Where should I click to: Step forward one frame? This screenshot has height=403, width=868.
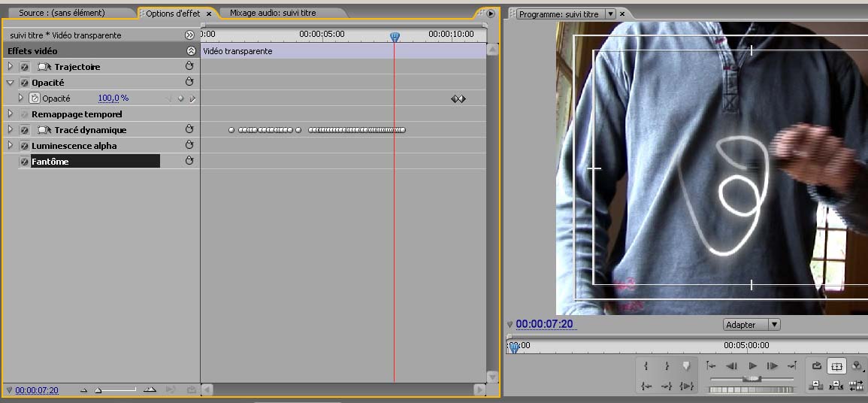coord(772,366)
